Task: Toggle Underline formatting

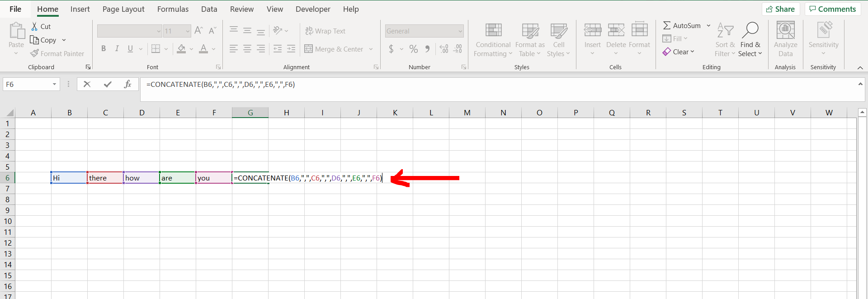Action: click(x=130, y=49)
